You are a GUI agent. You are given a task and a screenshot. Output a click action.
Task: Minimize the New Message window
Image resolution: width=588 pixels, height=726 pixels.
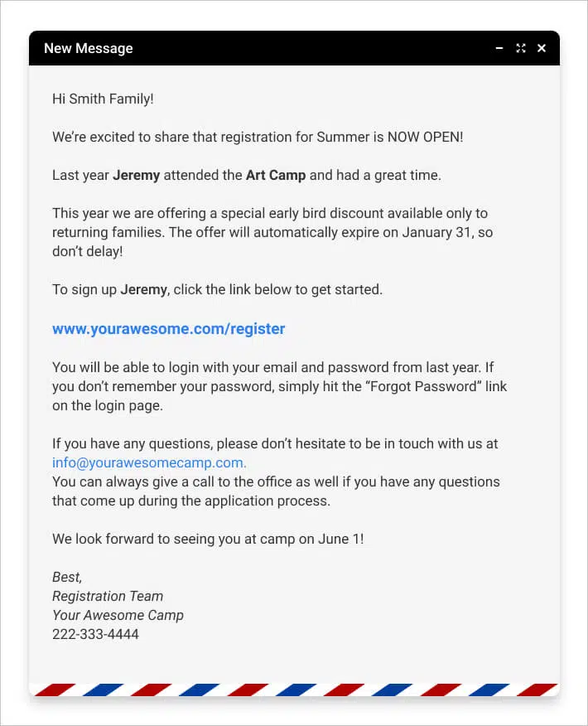tap(499, 48)
